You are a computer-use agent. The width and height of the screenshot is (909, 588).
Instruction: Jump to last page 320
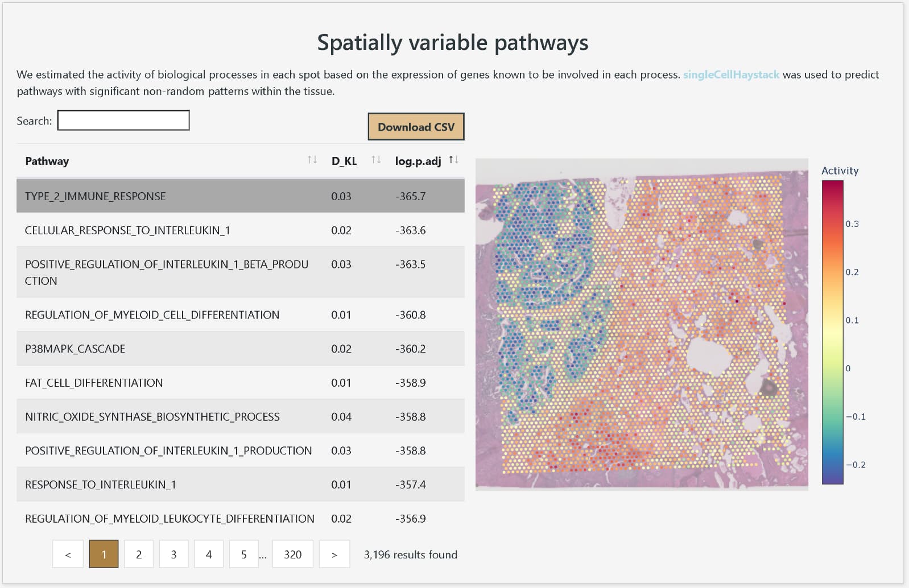click(x=292, y=554)
